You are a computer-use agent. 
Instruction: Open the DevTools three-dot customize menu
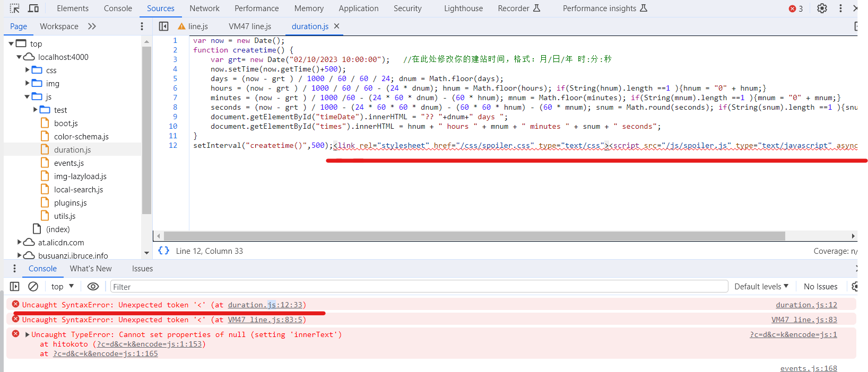[840, 8]
